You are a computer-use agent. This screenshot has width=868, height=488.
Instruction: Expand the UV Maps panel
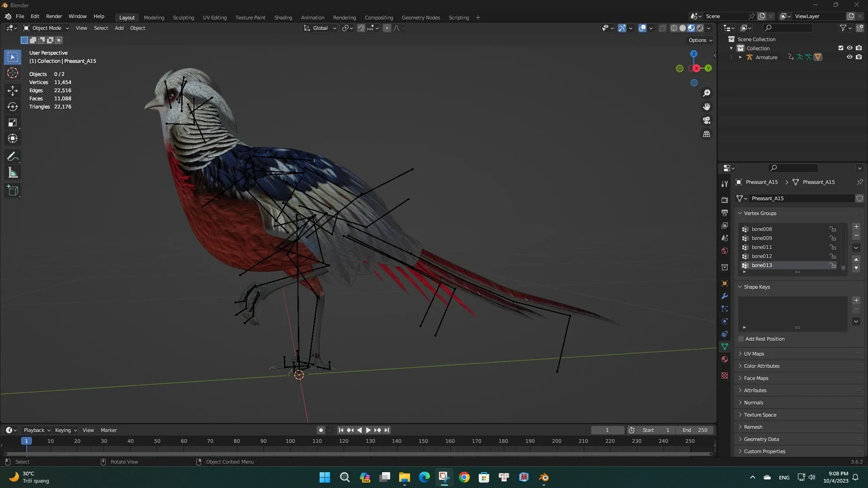[x=740, y=354]
